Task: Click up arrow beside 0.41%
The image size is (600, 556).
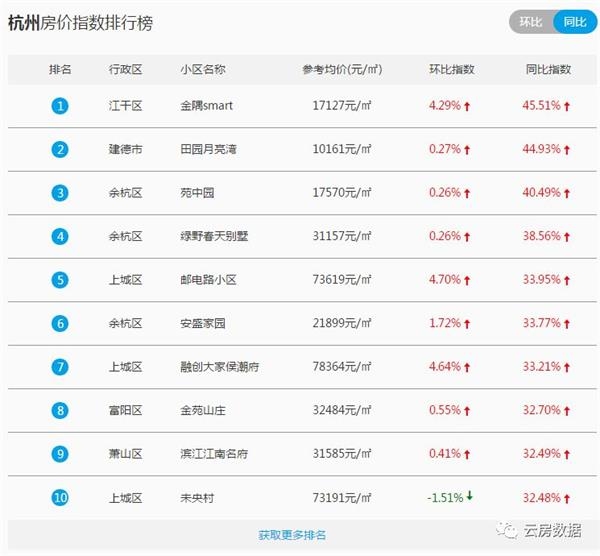Action: (467, 455)
